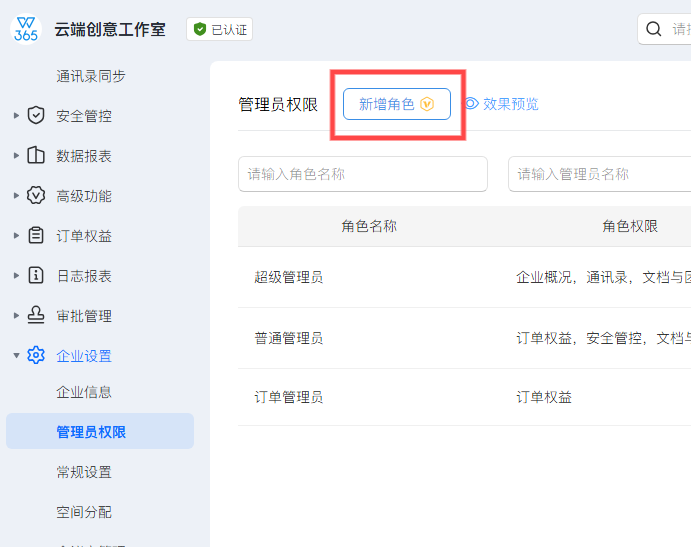Click the 审批管理 stamp icon
This screenshot has width=691, height=547.
click(x=36, y=316)
